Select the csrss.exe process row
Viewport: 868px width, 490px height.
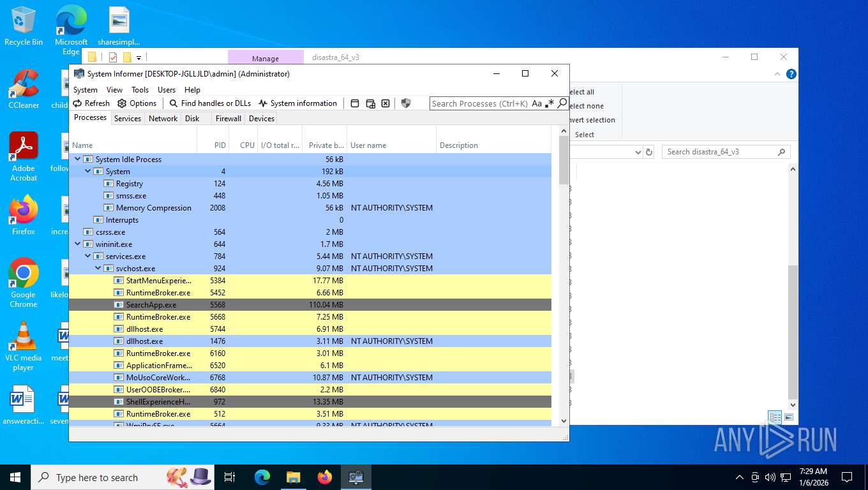[310, 232]
